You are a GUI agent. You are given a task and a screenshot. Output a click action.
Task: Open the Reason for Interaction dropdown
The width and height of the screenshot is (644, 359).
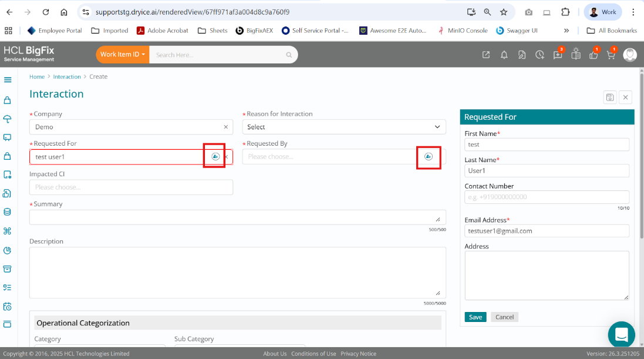[344, 126]
